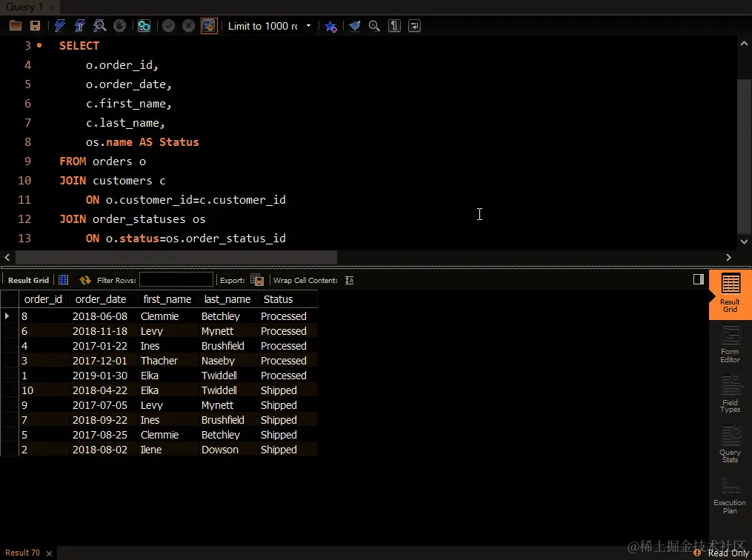Screen dimensions: 752x560
Task: Sort by order_date column header
Action: pos(101,299)
